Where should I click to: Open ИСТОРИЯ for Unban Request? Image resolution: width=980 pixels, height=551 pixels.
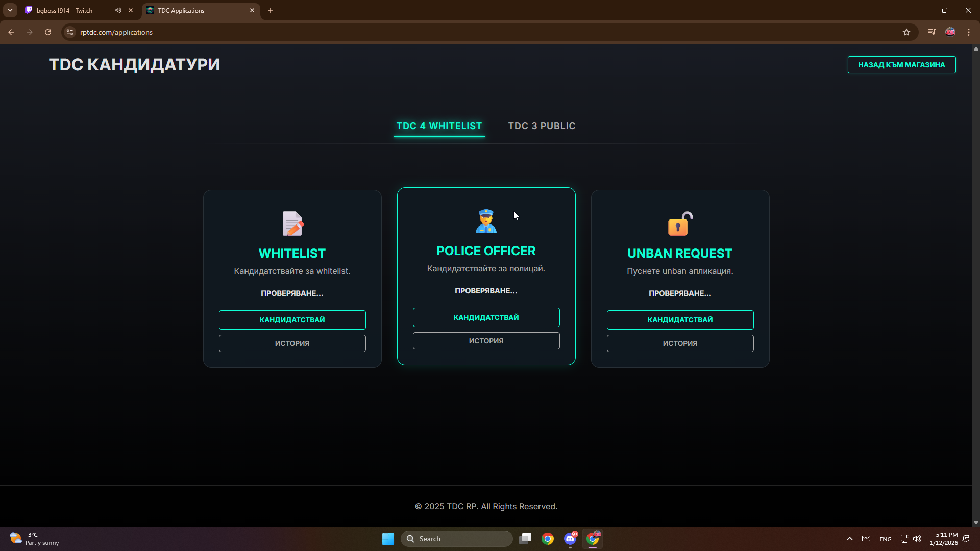pyautogui.click(x=680, y=343)
